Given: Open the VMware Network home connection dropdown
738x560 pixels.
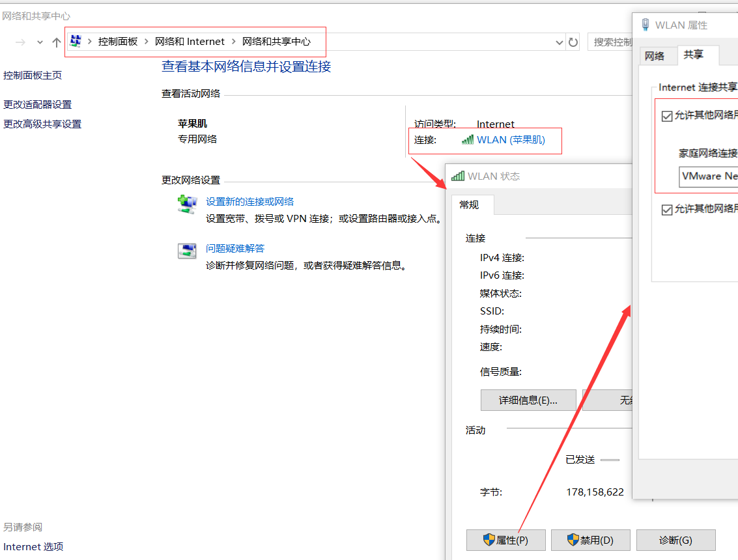Looking at the screenshot, I should coord(710,176).
